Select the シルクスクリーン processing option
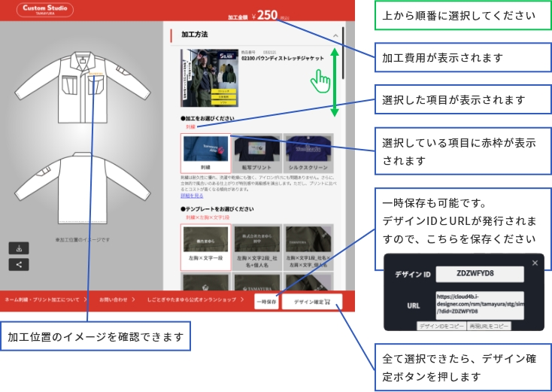 [308, 153]
